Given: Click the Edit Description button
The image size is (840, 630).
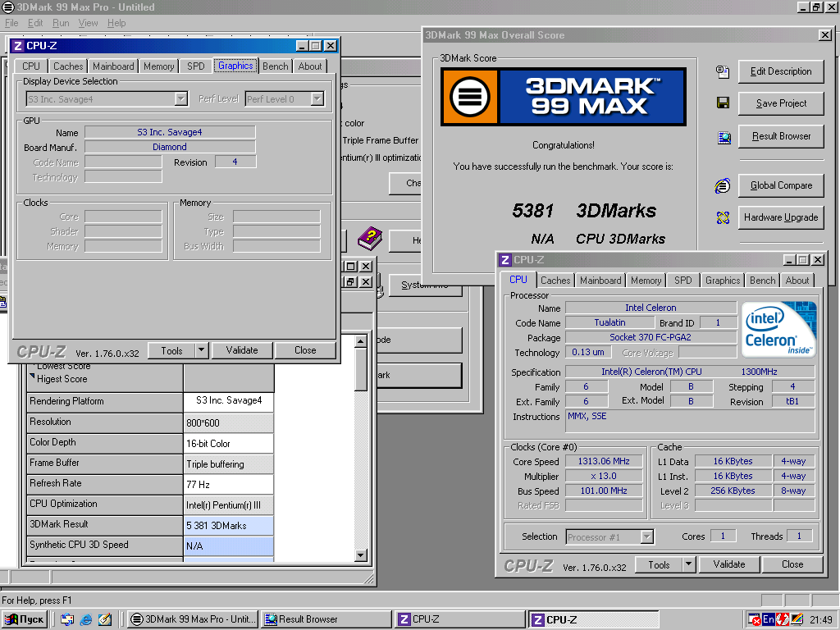Looking at the screenshot, I should coord(781,71).
